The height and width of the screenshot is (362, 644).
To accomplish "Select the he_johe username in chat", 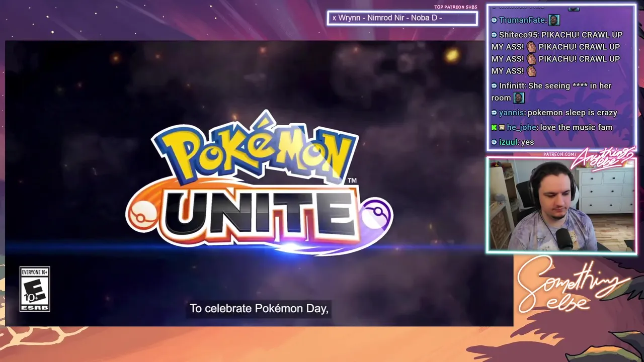I will click(522, 128).
